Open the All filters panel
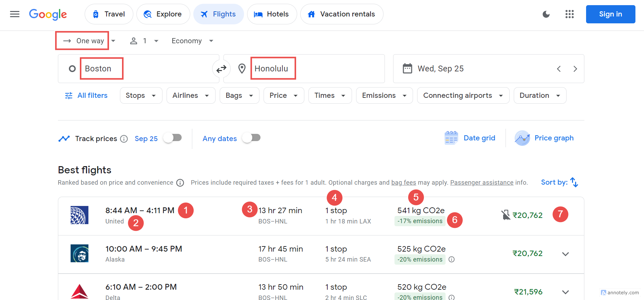 [86, 95]
